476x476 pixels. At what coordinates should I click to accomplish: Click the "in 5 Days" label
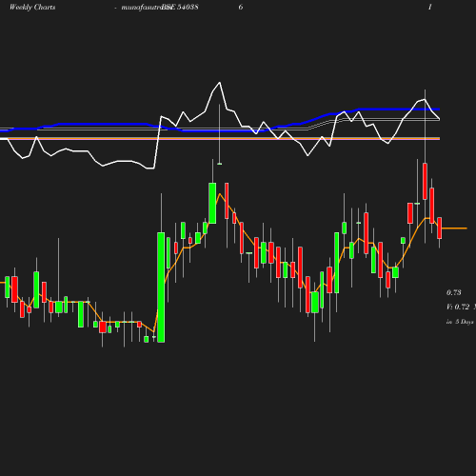[460, 322]
